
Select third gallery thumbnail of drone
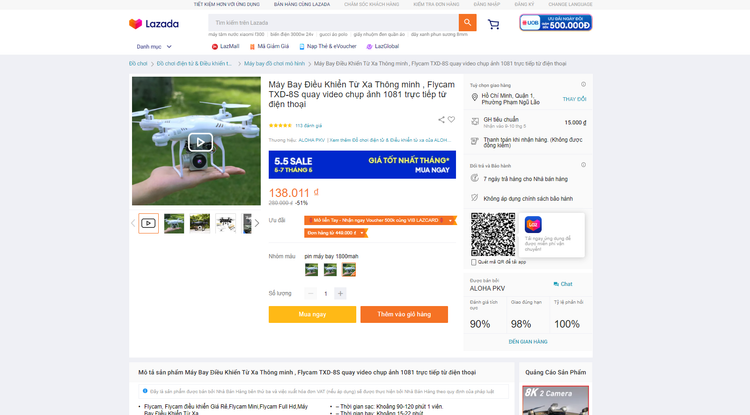(x=200, y=223)
